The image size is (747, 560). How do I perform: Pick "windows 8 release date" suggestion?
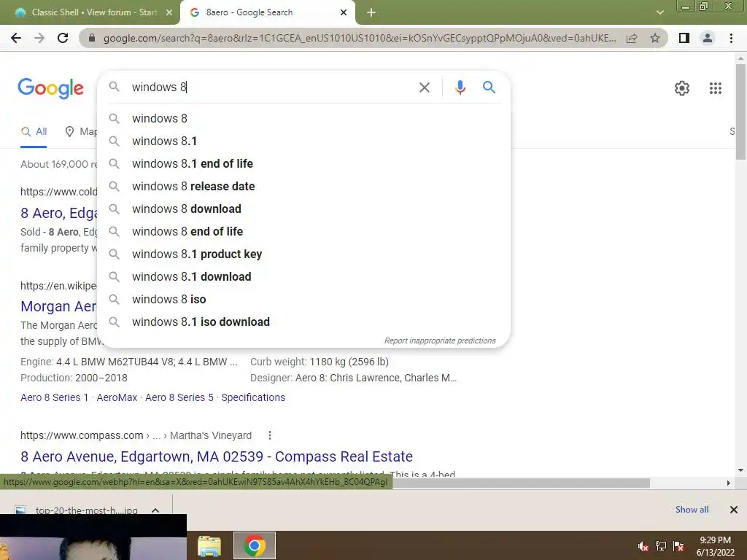(304, 186)
